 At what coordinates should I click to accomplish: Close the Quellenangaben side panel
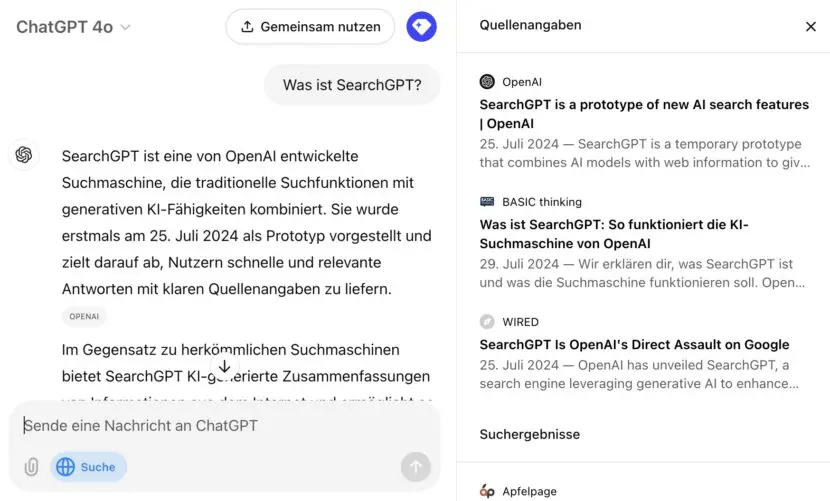point(811,27)
